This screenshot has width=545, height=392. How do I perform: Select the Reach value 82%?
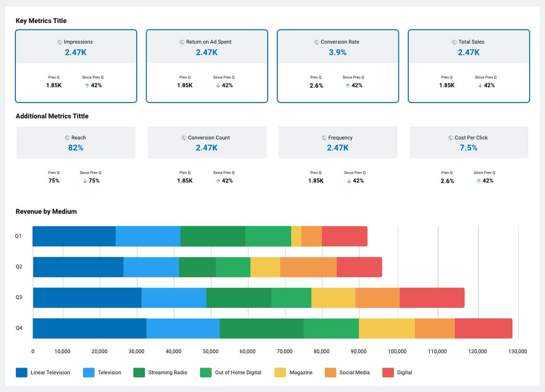click(76, 148)
